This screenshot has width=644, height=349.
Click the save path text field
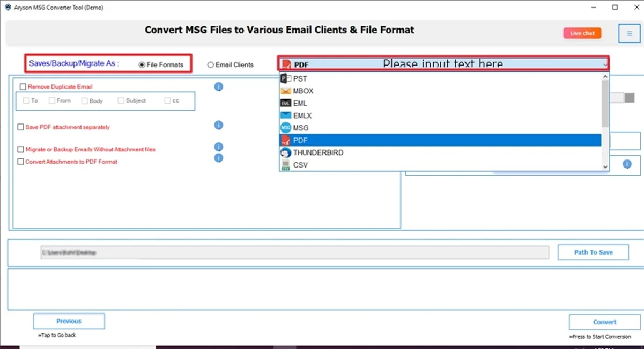(294, 252)
